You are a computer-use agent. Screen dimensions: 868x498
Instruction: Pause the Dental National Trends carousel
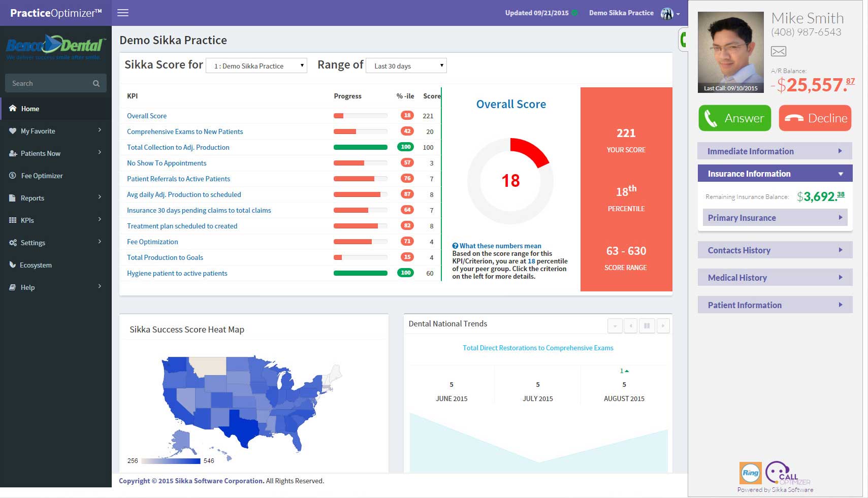tap(647, 326)
